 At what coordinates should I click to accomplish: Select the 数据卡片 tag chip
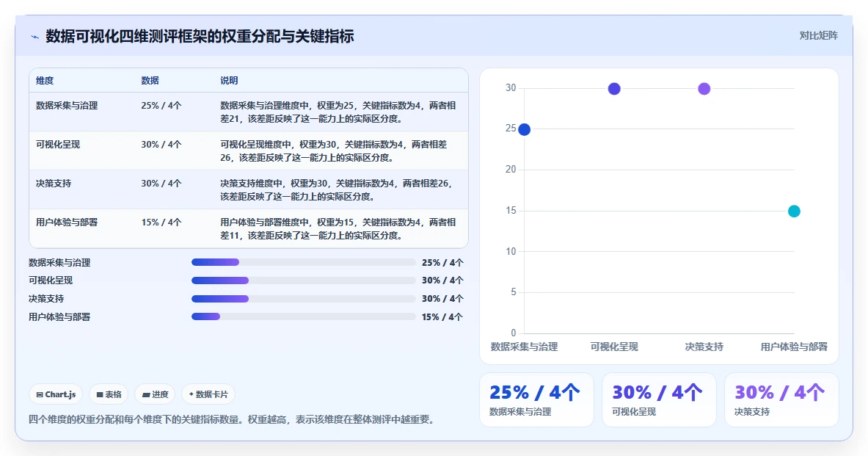click(208, 394)
